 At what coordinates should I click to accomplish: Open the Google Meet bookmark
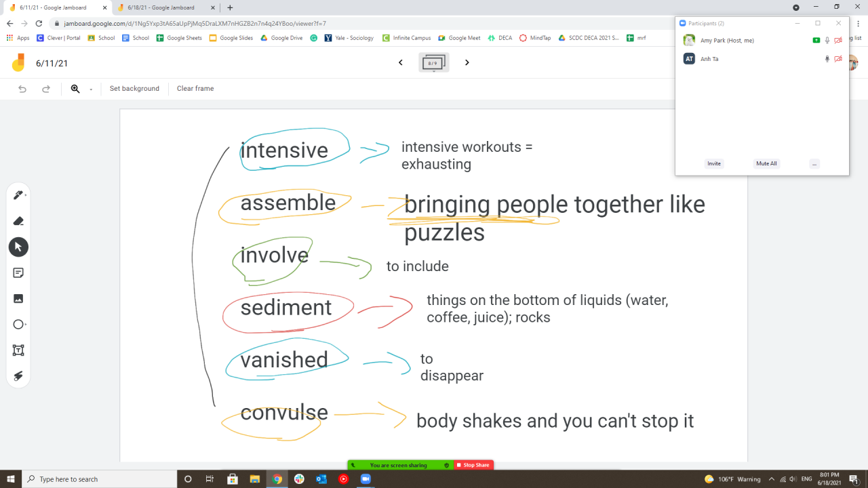coord(459,38)
